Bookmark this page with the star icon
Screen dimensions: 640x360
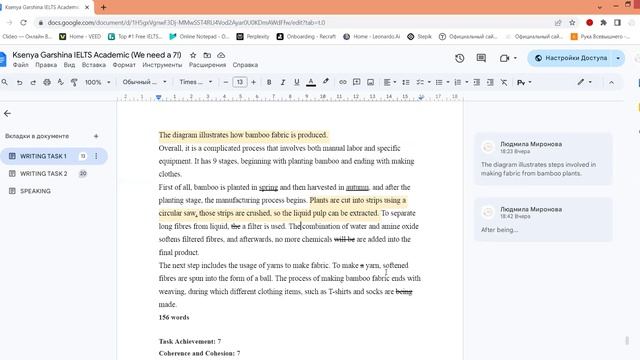(572, 22)
